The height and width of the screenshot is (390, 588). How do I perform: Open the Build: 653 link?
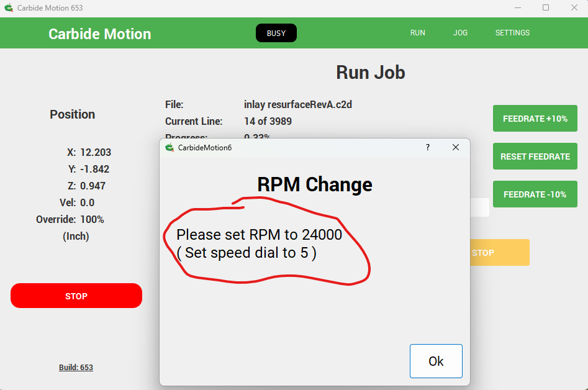click(76, 368)
